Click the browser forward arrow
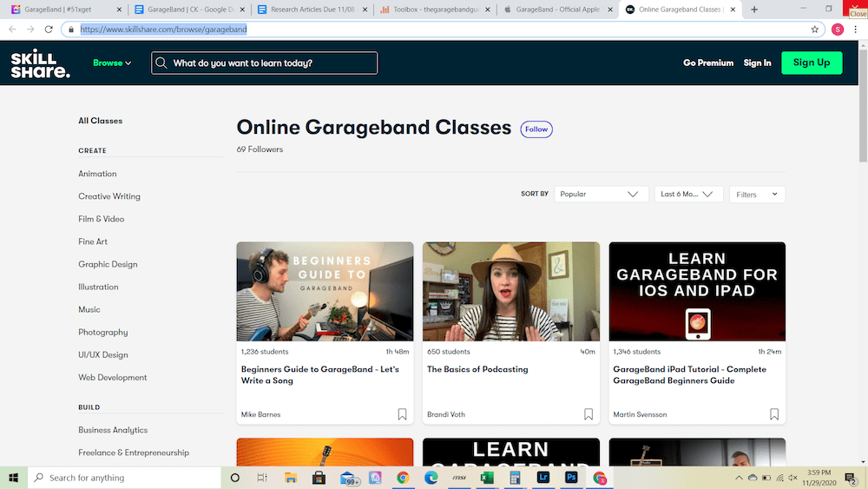The width and height of the screenshot is (868, 489). click(30, 30)
